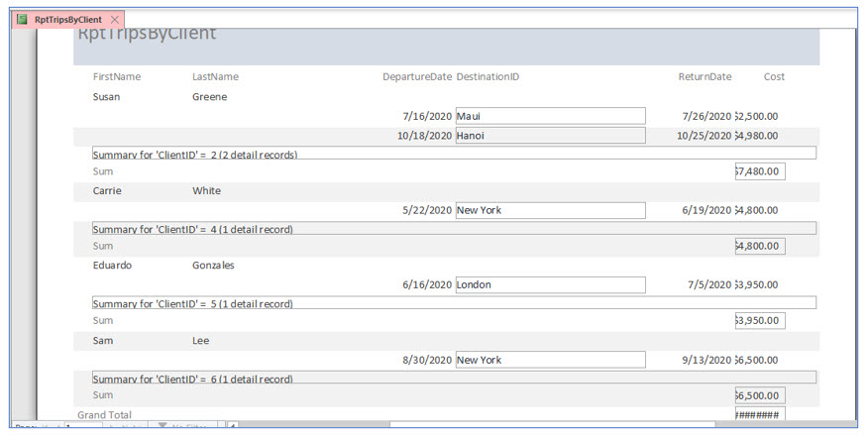Click departure date 10/18/2020
868x438 pixels.
pos(425,136)
